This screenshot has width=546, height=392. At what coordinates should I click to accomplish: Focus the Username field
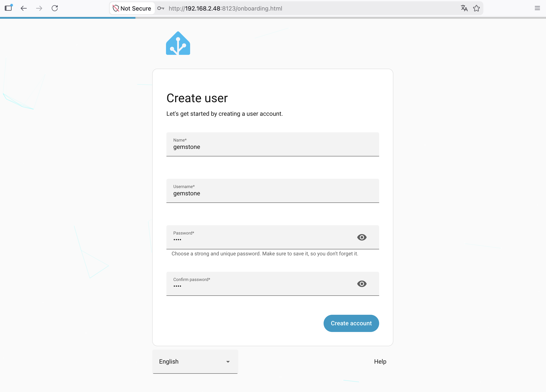273,191
